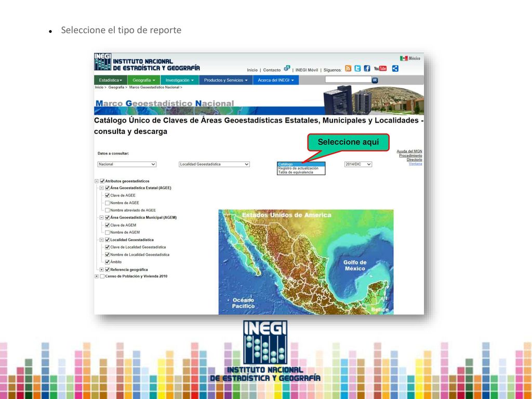Open the Localidad Geoestadística dropdown
The width and height of the screenshot is (532, 399).
pos(214,164)
